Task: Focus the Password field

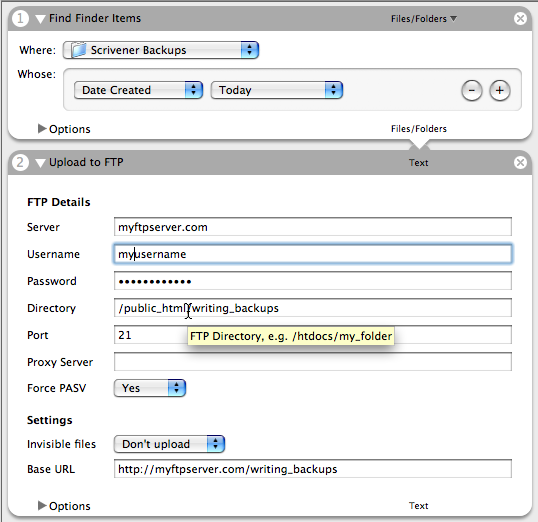Action: (x=313, y=281)
